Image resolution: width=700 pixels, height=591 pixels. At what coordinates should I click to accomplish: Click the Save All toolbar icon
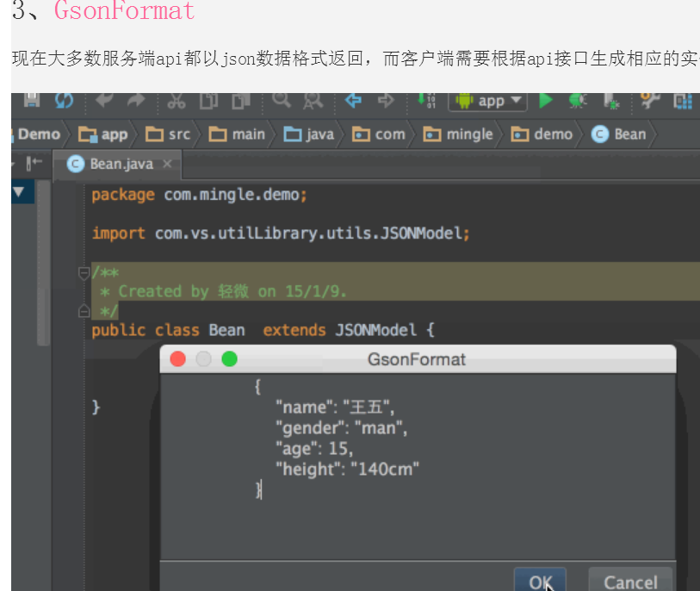coord(32,100)
